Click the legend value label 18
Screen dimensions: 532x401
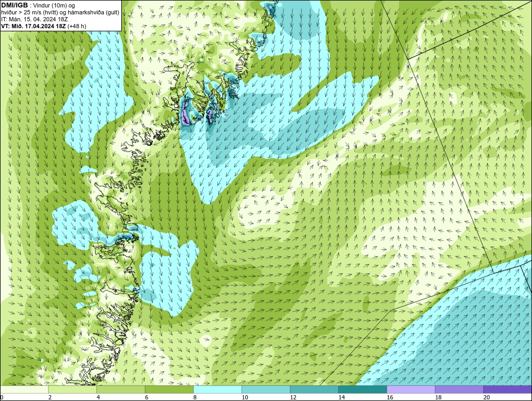coord(438,397)
